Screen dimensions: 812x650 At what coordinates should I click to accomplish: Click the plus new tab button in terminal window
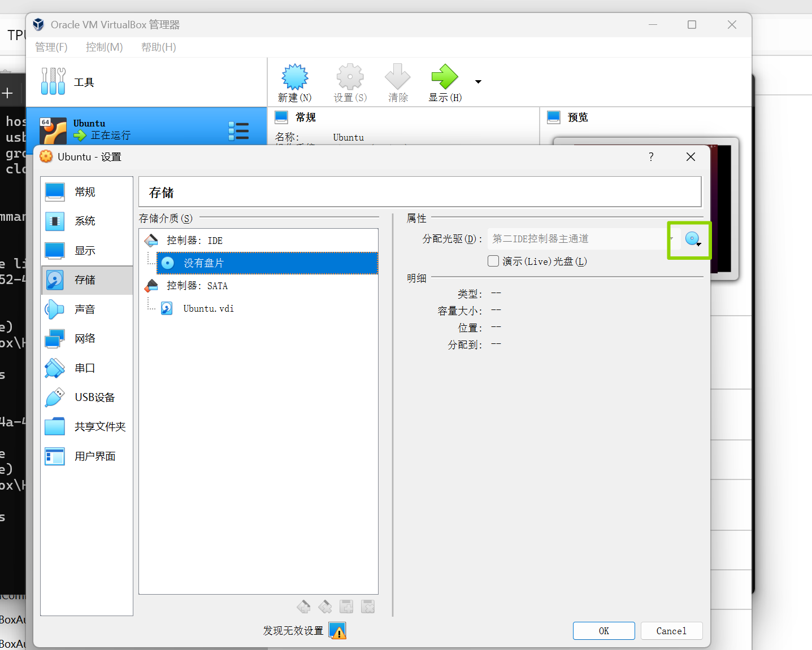pyautogui.click(x=7, y=93)
